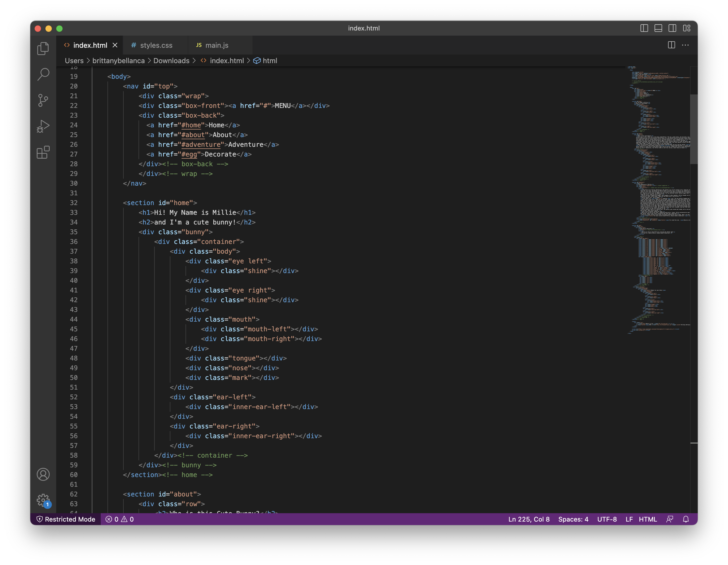Split the editor to the right
The image size is (728, 565).
click(x=672, y=45)
